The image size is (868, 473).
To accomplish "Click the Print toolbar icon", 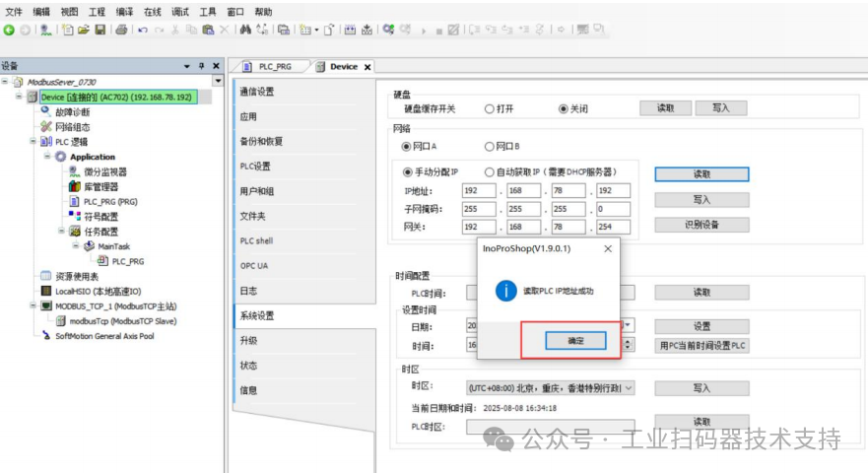I will 121,30.
